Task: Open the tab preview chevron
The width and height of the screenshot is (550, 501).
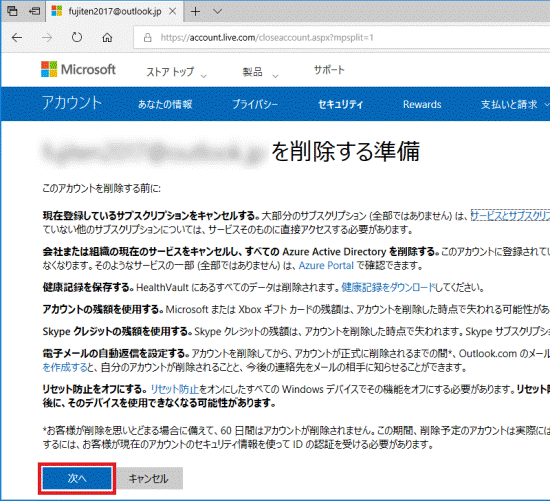Action: click(x=217, y=11)
